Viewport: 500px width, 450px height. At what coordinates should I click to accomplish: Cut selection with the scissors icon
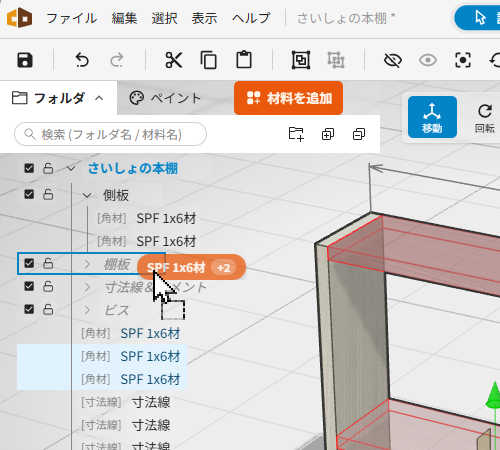[x=174, y=60]
